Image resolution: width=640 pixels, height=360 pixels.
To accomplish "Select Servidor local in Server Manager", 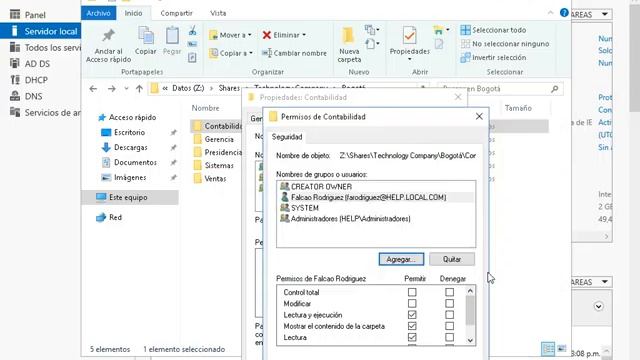I will pos(41,31).
